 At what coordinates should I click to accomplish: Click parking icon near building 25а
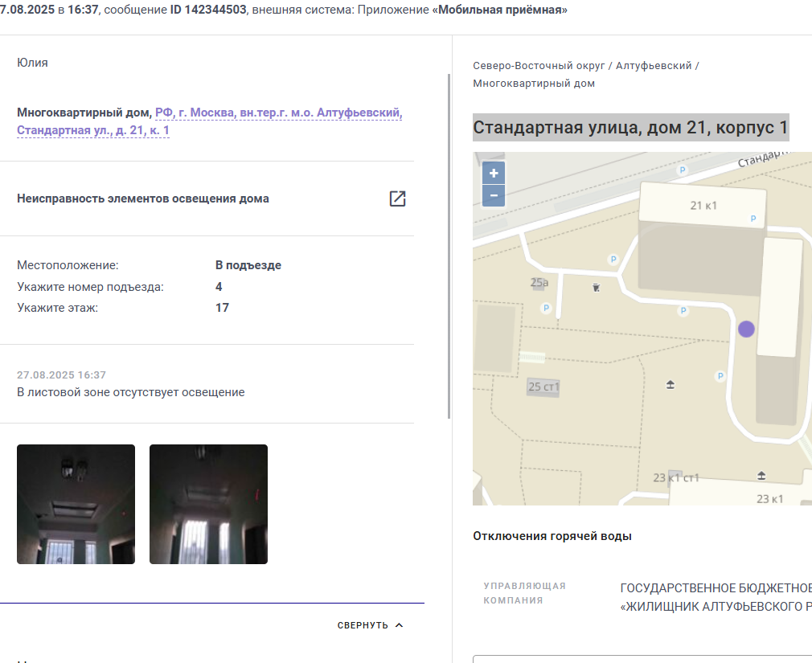pos(546,309)
